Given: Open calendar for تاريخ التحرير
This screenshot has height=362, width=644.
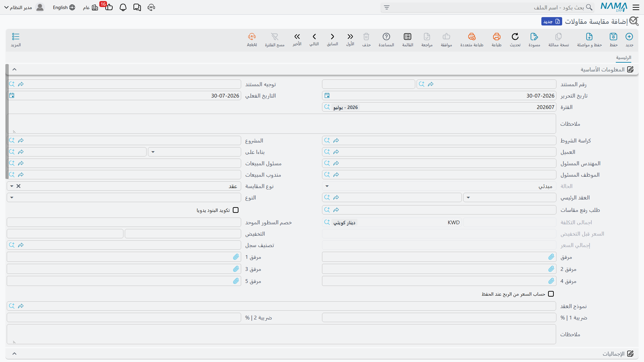Looking at the screenshot, I should point(327,96).
